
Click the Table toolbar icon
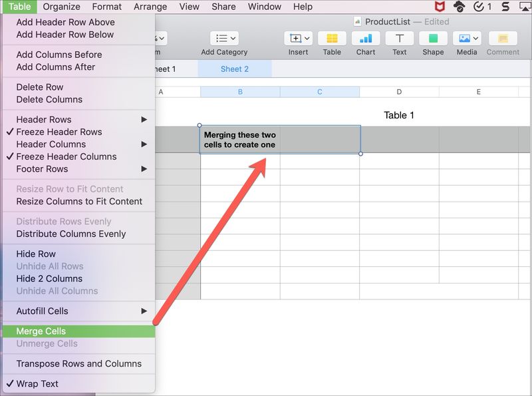pyautogui.click(x=332, y=39)
